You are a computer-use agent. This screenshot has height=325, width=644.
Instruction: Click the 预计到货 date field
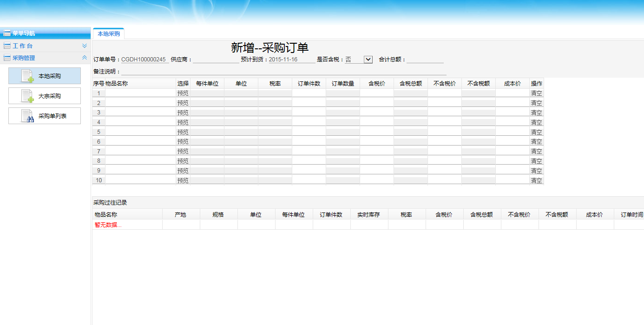292,60
